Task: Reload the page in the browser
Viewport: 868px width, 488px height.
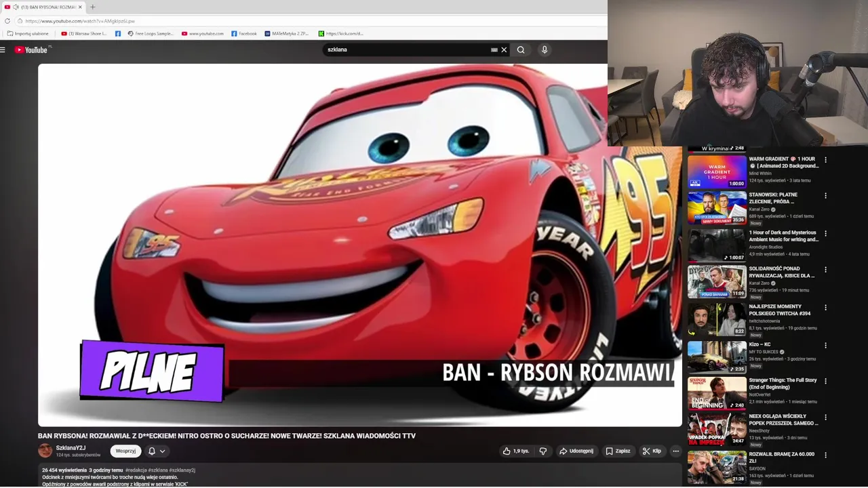Action: click(x=7, y=21)
